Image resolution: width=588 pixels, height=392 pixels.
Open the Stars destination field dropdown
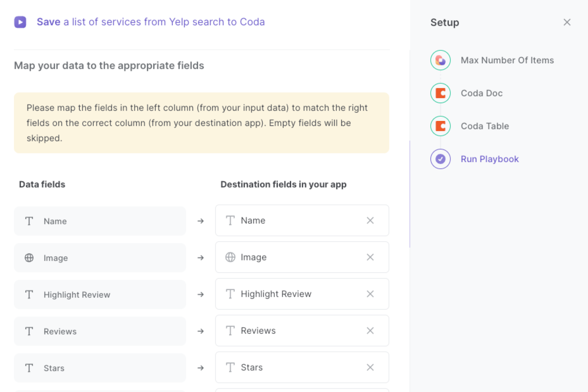coord(302,367)
